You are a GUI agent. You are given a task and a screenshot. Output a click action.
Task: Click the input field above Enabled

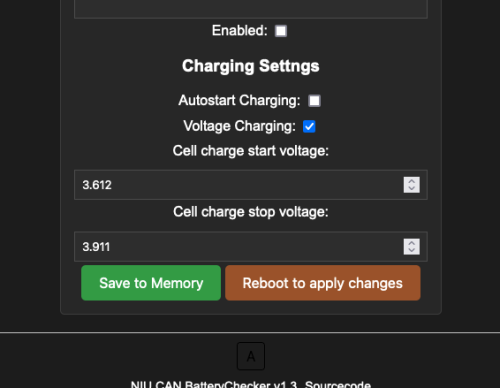point(251,9)
